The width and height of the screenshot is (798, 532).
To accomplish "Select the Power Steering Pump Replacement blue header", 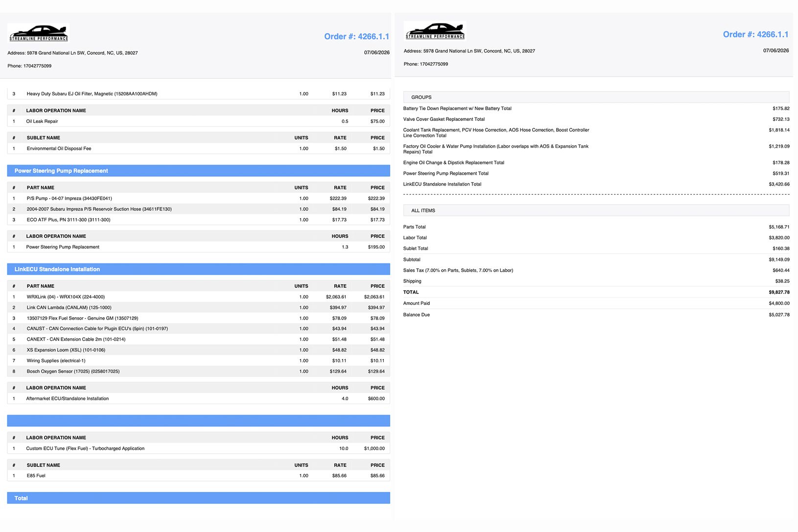I will (199, 171).
